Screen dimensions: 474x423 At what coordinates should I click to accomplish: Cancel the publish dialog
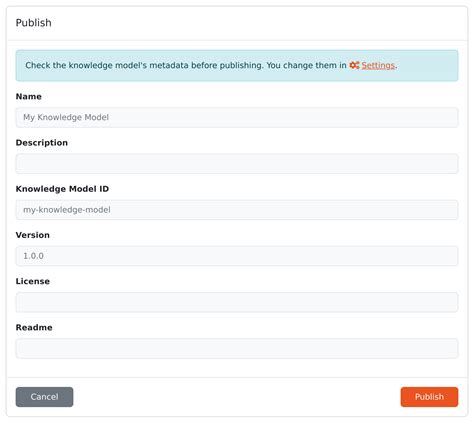tap(44, 397)
